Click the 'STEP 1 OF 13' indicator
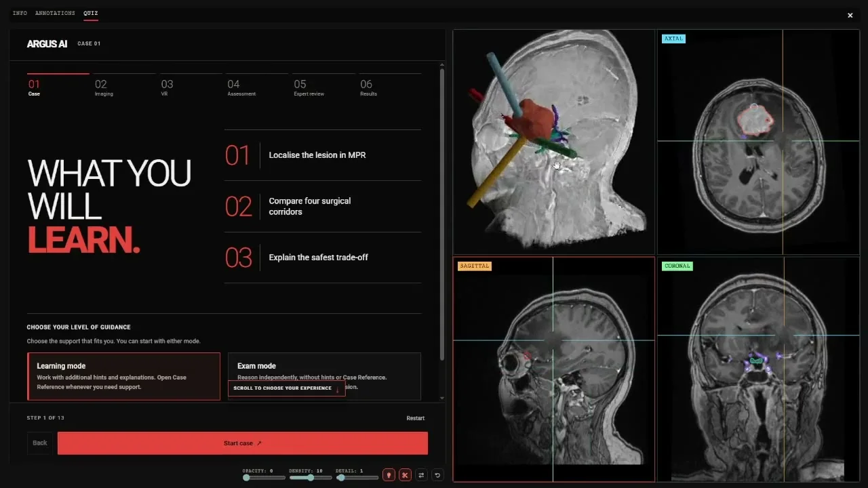868x488 pixels. tap(45, 418)
